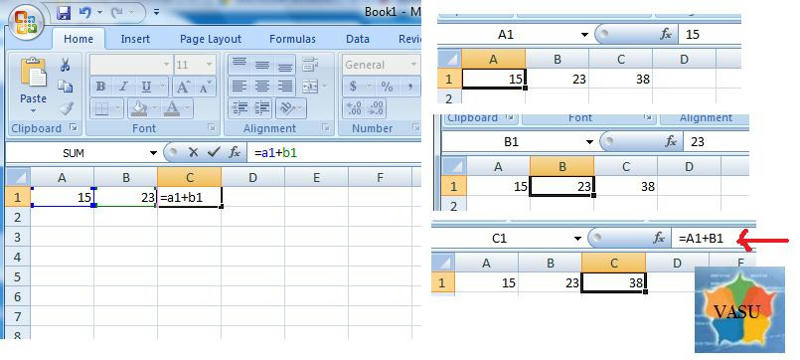Image resolution: width=800 pixels, height=360 pixels.
Task: Open the Page Layout tab
Action: tap(211, 39)
